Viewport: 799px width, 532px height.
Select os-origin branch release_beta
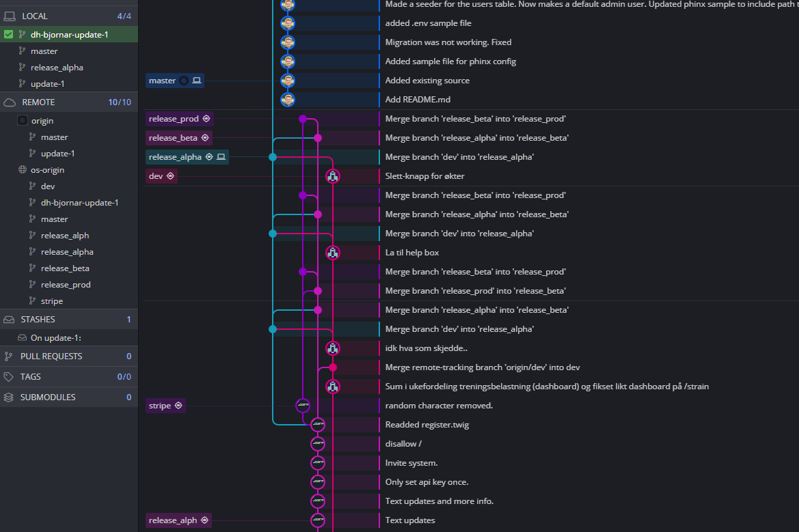[x=69, y=268]
